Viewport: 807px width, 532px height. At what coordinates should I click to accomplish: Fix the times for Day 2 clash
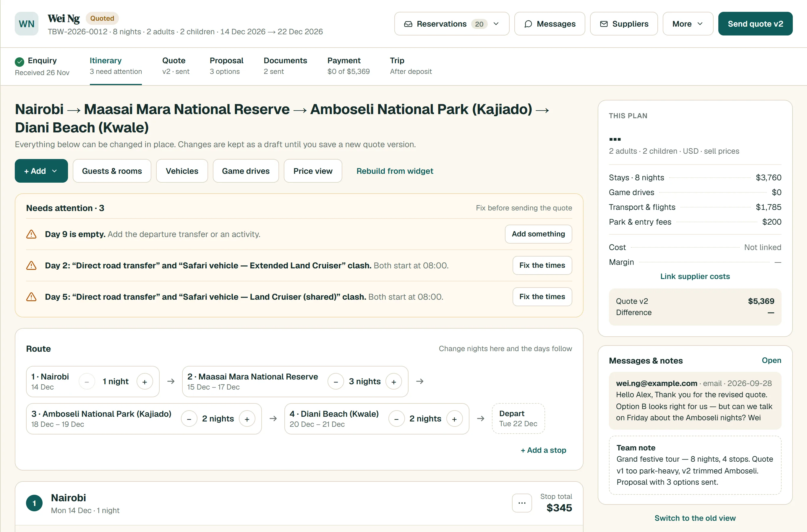[542, 265]
